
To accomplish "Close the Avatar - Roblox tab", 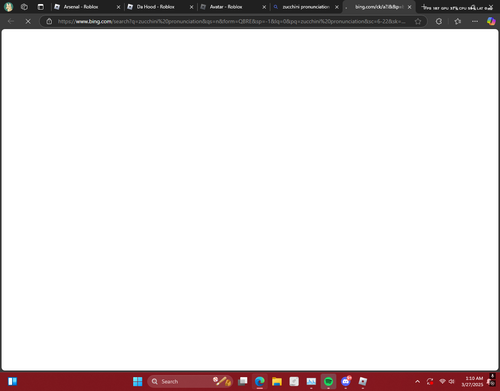I will pos(264,7).
